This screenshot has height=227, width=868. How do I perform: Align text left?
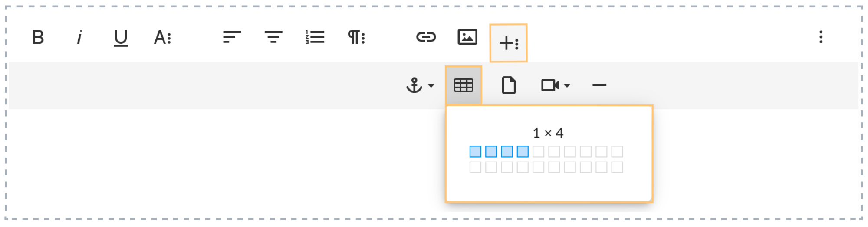[232, 37]
